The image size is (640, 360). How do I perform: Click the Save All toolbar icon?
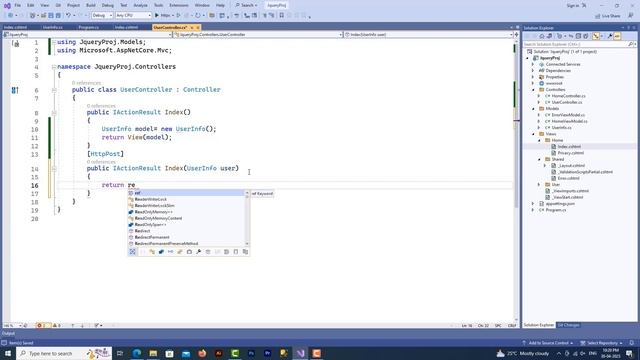(58, 16)
